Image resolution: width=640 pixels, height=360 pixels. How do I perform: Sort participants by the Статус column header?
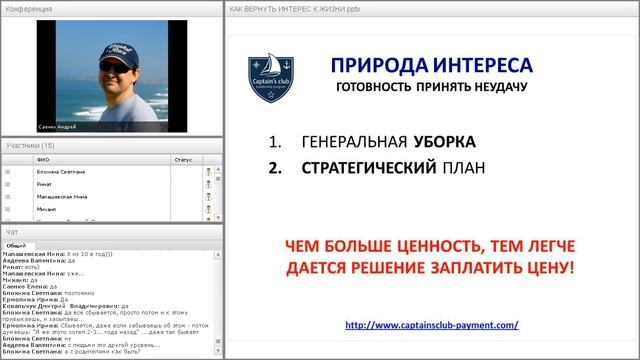point(187,160)
